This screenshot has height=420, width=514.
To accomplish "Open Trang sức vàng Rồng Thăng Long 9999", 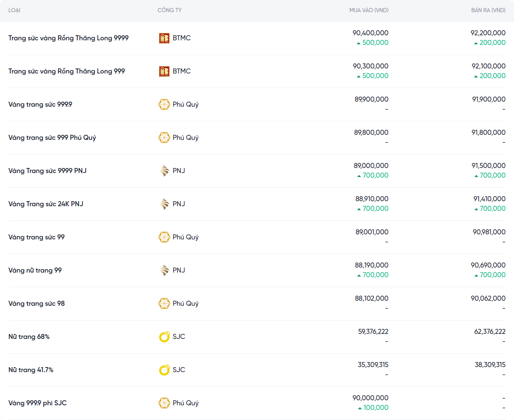I will [x=69, y=38].
